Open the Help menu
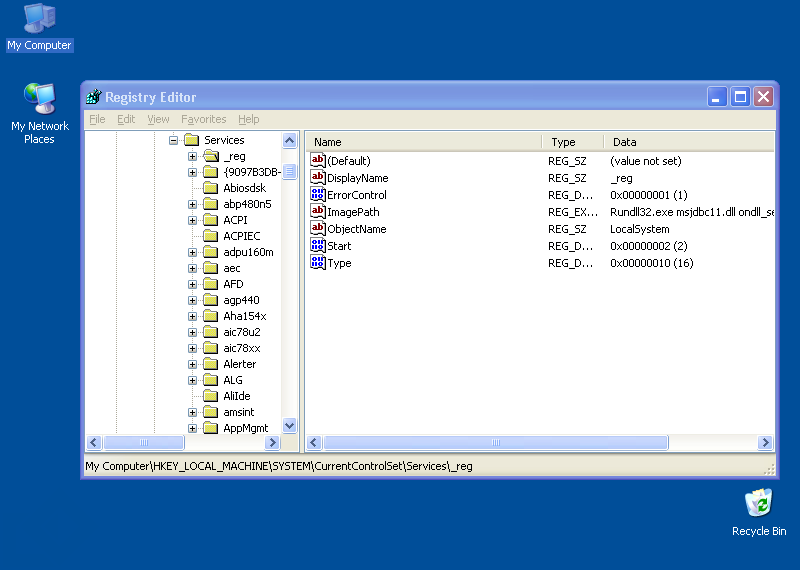Screen dimensions: 800x570 click(x=248, y=119)
